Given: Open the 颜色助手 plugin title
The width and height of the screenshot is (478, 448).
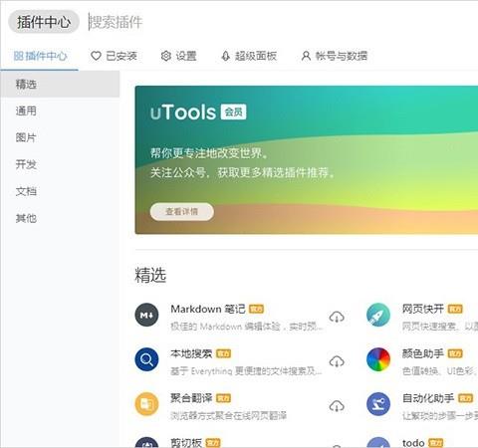Looking at the screenshot, I should point(423,353).
